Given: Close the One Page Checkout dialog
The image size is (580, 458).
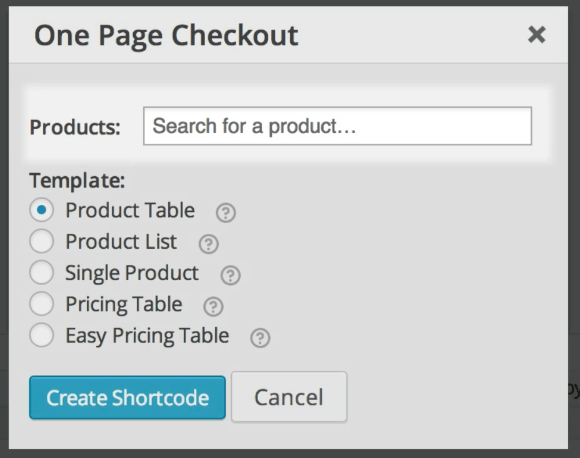Looking at the screenshot, I should [x=536, y=35].
